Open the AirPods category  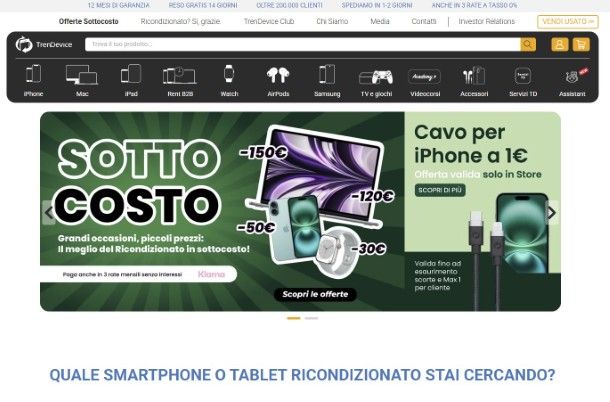(278, 81)
